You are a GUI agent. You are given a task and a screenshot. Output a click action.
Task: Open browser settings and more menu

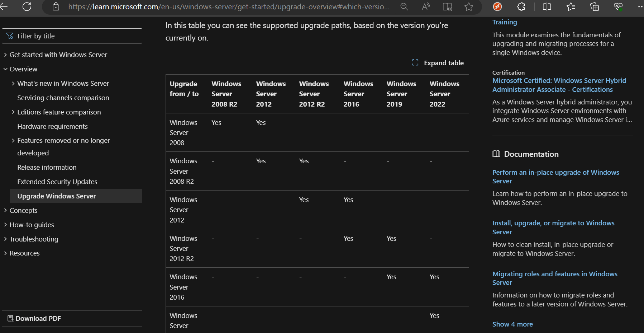point(640,6)
